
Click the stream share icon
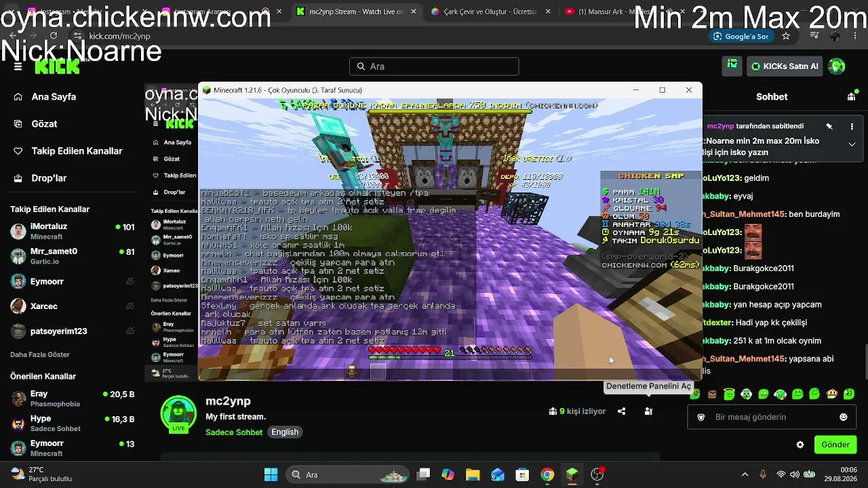(x=621, y=411)
